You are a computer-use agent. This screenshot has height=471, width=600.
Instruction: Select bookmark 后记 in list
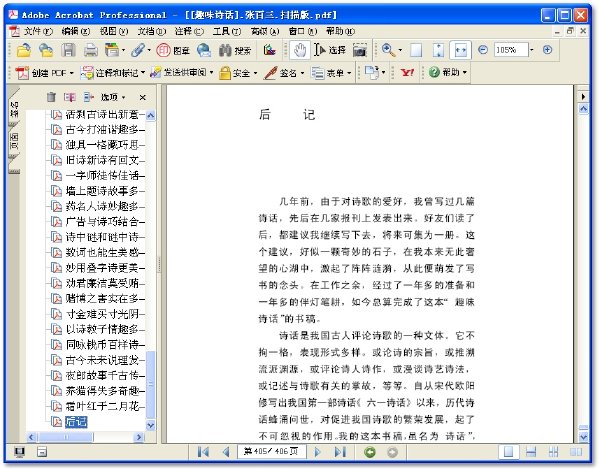point(76,422)
